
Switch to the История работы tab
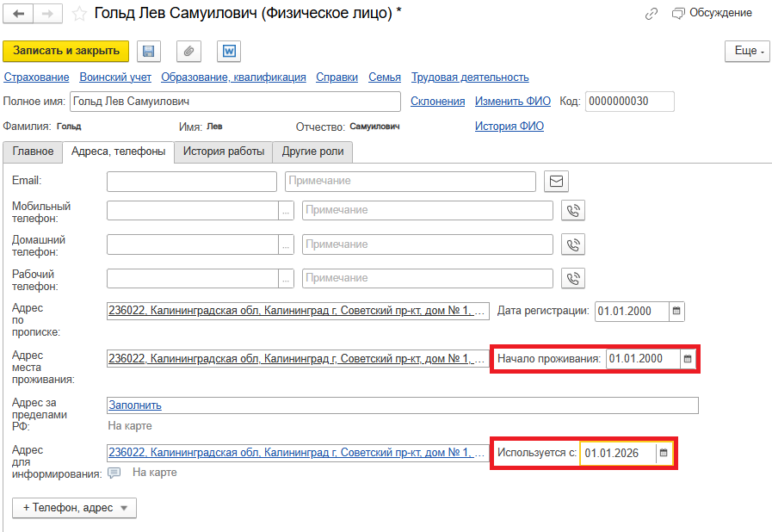(223, 152)
